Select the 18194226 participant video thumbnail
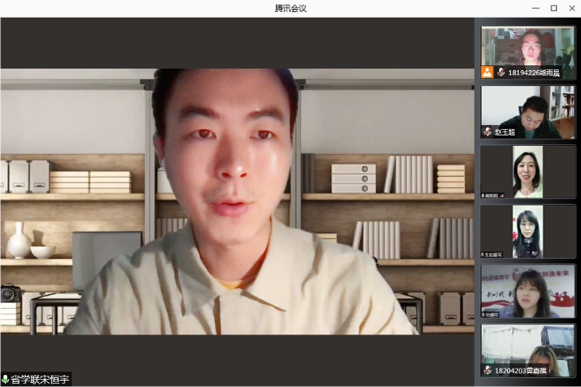The image size is (581, 387). tap(528, 53)
